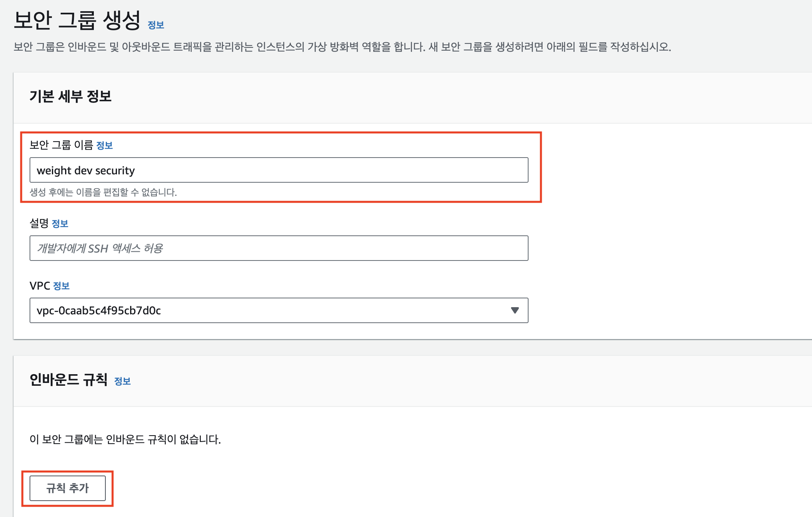Click the vpc-0caab5c4f95cb7d0c selected value text
812x517 pixels.
(99, 311)
